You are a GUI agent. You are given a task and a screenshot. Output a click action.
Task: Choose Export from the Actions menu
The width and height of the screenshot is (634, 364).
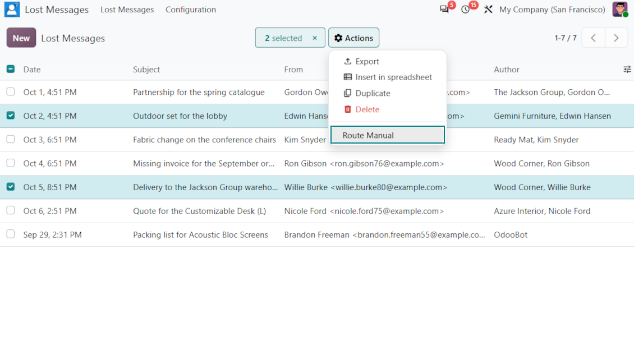click(x=388, y=61)
